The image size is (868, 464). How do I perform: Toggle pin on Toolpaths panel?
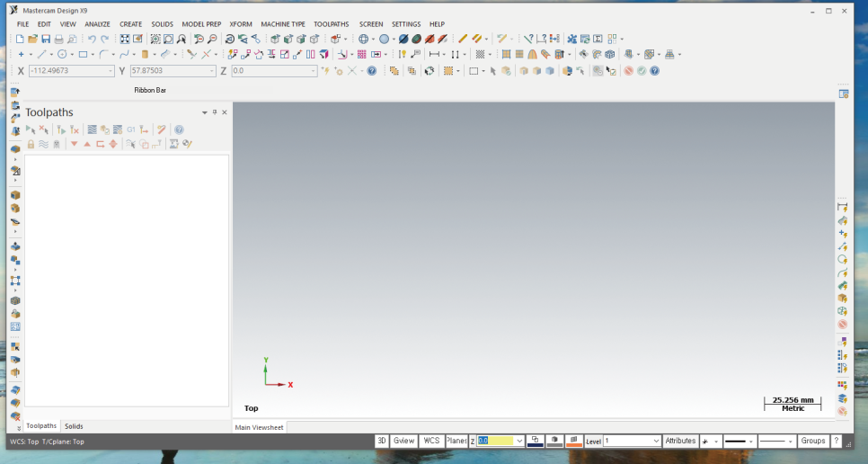tap(215, 112)
